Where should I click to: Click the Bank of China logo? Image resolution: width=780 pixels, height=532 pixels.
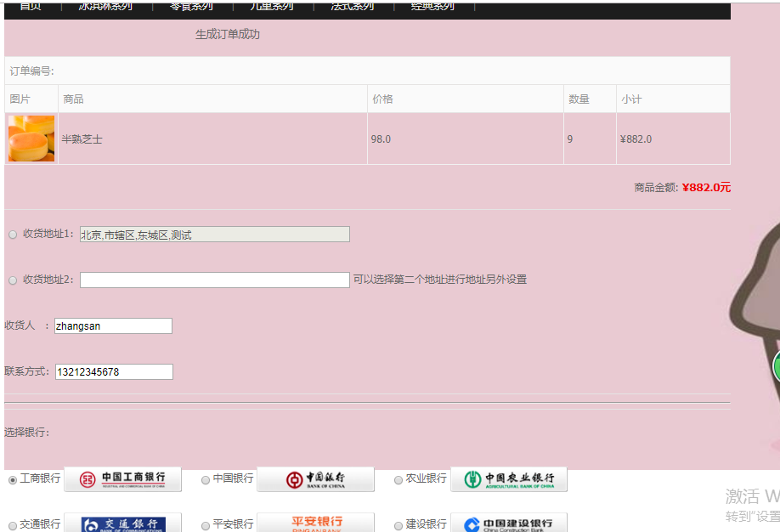[315, 479]
